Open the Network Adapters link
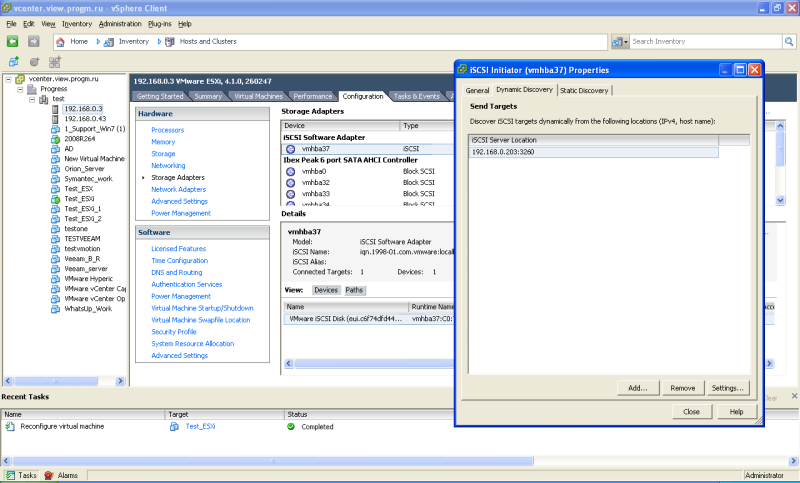The height and width of the screenshot is (483, 800). pyautogui.click(x=179, y=189)
